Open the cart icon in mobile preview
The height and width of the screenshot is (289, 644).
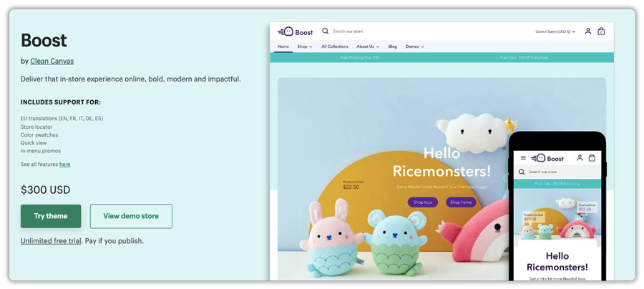click(x=592, y=157)
